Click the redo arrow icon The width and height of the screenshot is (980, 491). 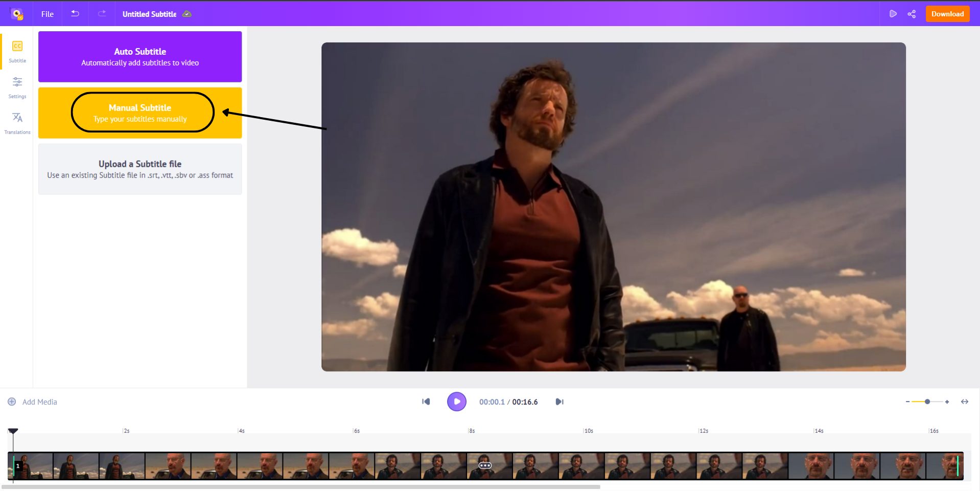[x=102, y=14]
